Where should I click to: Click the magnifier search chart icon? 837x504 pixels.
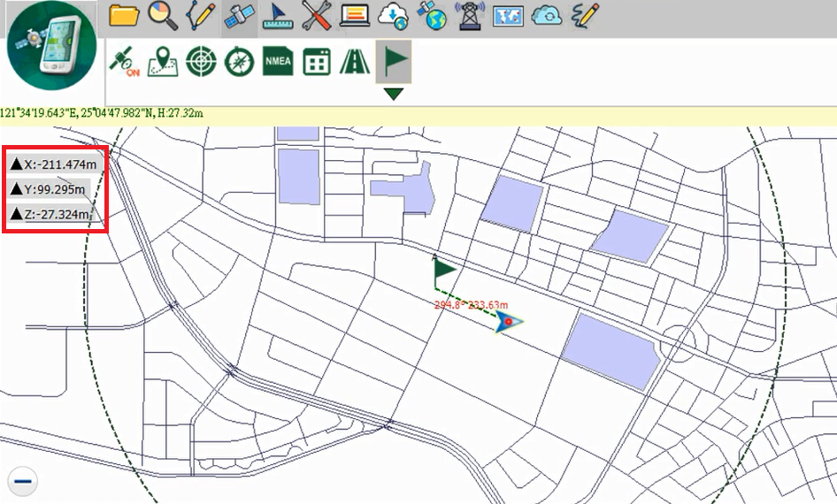[x=163, y=15]
